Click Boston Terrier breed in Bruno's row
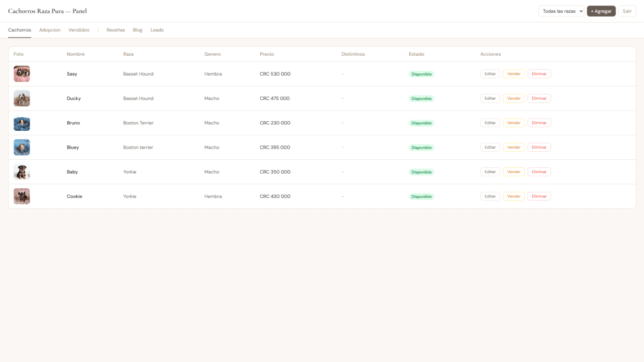Screen dimensions: 644x362 tap(138, 123)
